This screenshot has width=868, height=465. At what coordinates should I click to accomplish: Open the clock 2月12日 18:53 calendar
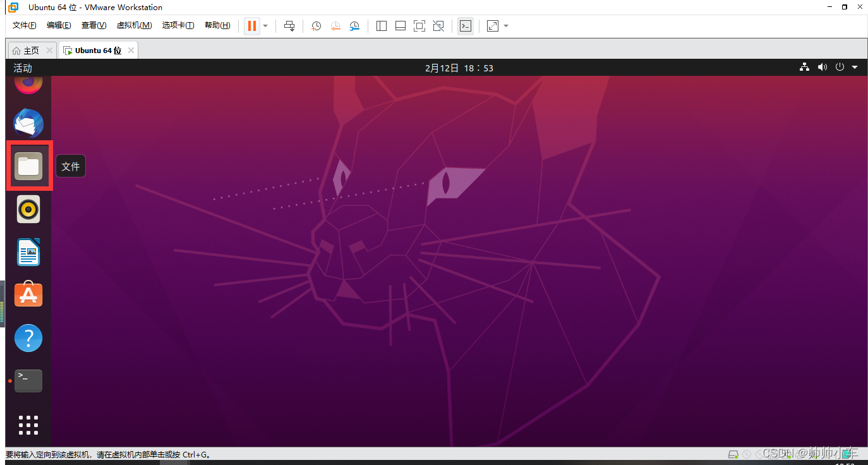(459, 68)
